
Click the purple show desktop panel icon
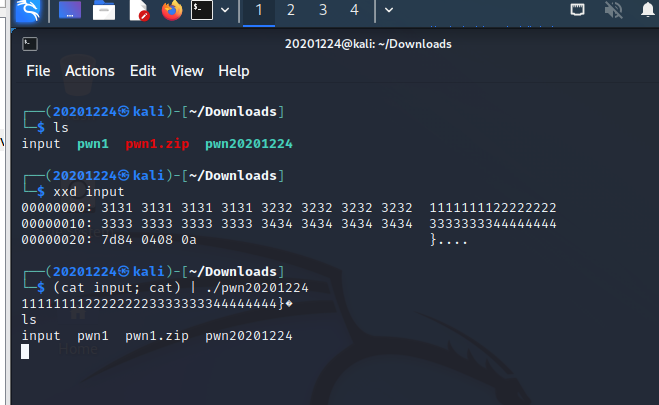70,10
